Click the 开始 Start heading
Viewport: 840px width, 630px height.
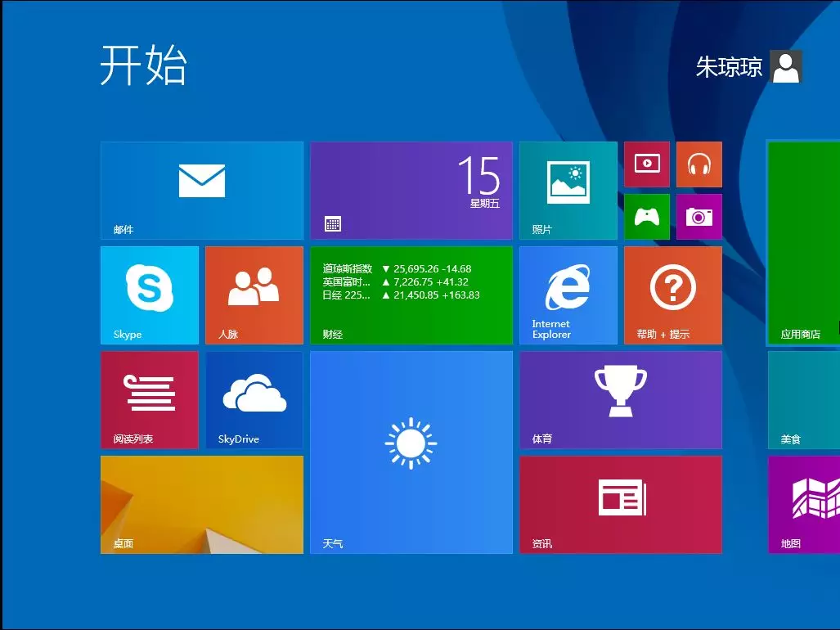pos(144,65)
